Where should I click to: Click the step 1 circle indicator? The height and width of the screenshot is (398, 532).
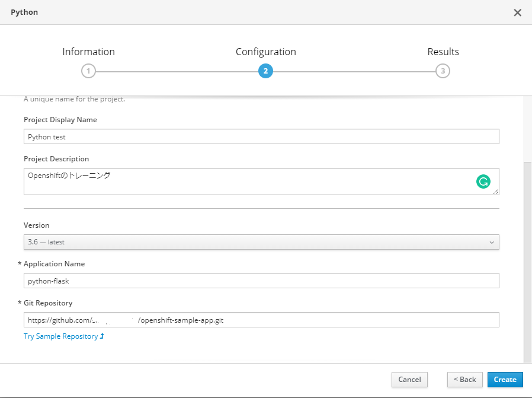pos(88,71)
